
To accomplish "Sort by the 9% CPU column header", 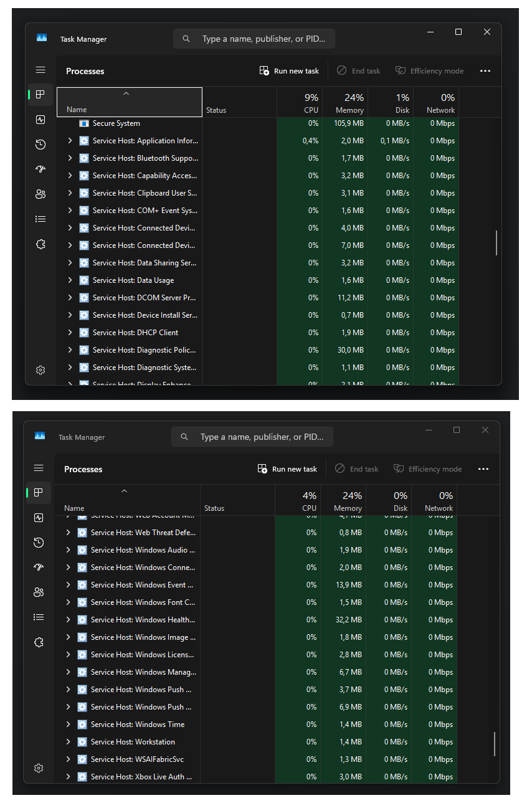I will coord(300,103).
